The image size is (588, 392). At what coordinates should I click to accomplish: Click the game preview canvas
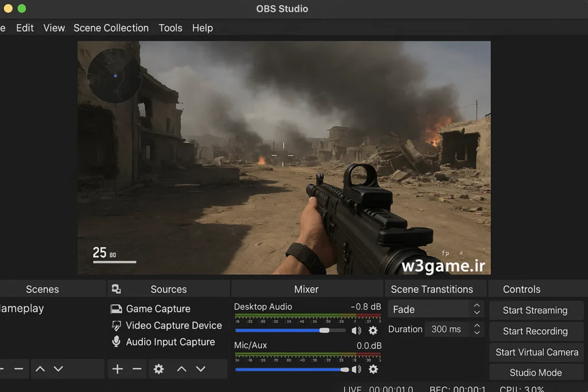point(284,158)
